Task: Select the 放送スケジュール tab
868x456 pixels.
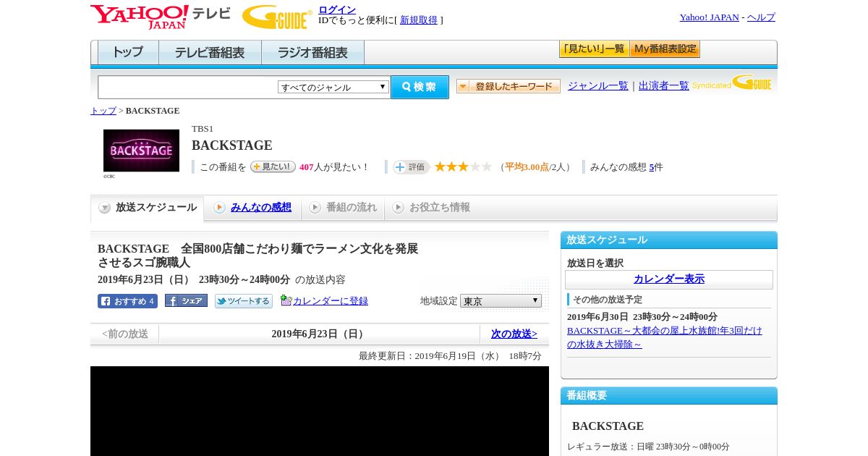Action: coord(148,208)
